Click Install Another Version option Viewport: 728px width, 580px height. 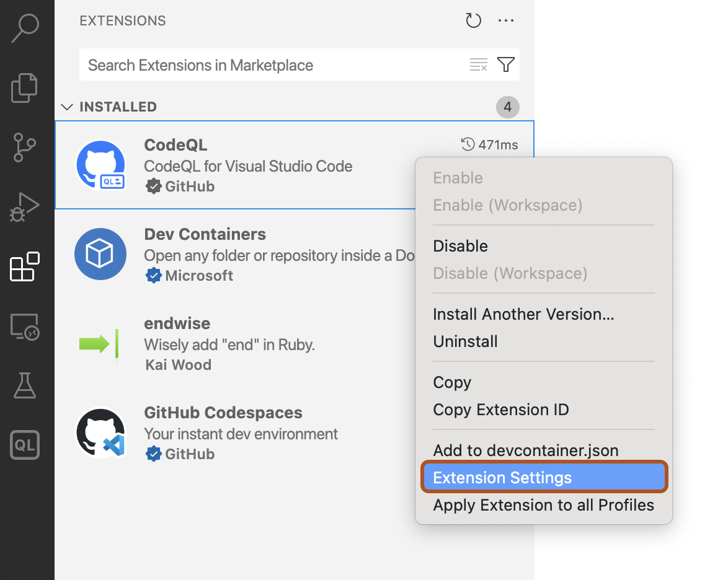pyautogui.click(x=523, y=314)
